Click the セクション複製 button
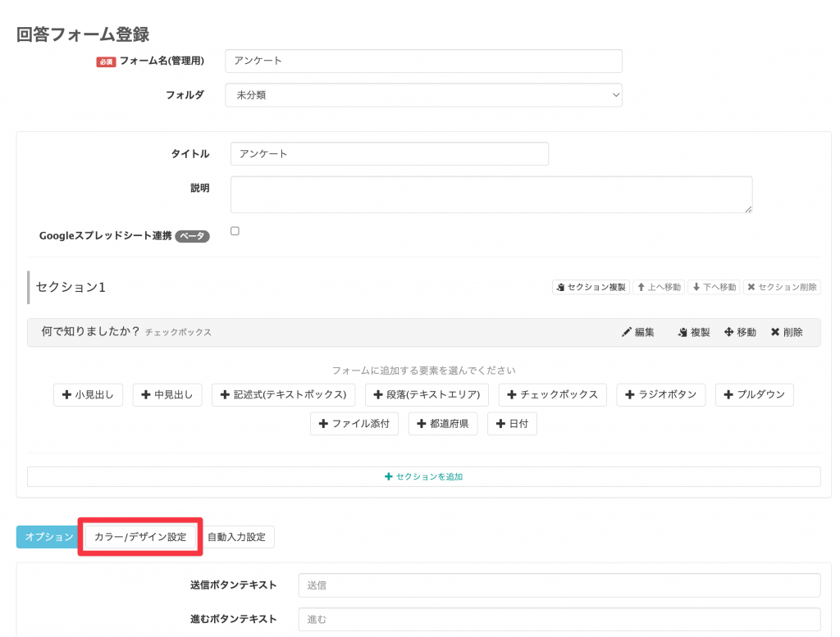 pyautogui.click(x=591, y=287)
